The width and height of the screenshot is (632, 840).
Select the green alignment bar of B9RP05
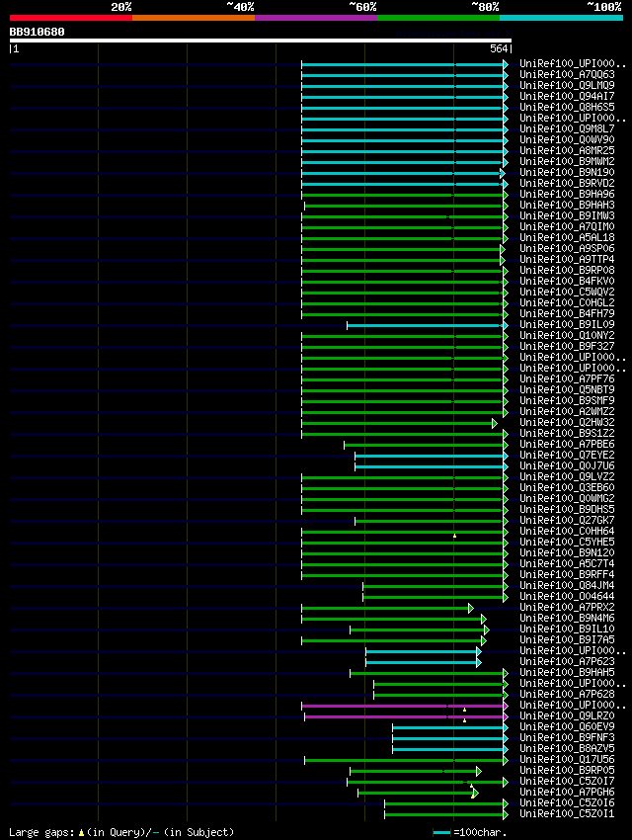(x=414, y=772)
